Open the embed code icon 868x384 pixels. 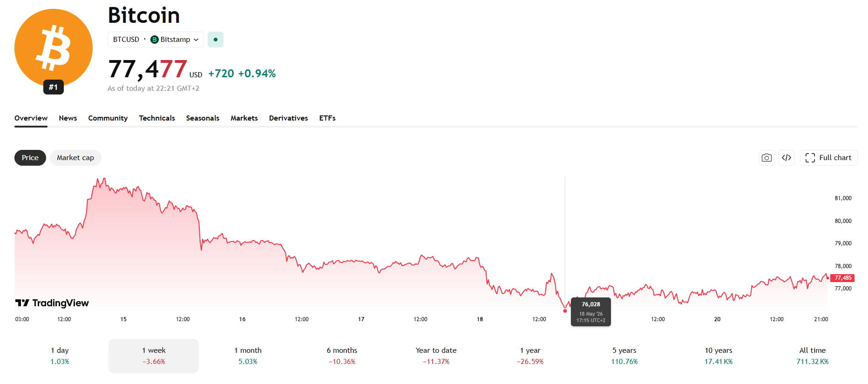(787, 158)
